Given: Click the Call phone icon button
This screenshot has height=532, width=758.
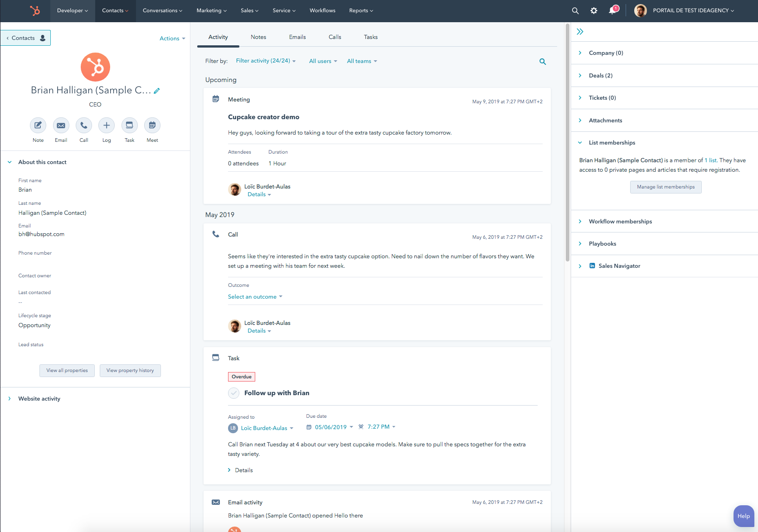Looking at the screenshot, I should (x=84, y=126).
